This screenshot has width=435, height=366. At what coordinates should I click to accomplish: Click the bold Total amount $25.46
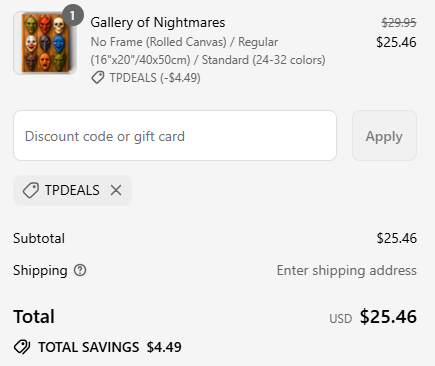coord(388,316)
